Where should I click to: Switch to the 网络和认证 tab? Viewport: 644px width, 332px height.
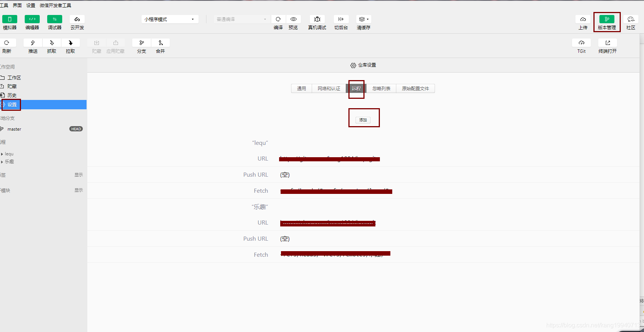[329, 88]
